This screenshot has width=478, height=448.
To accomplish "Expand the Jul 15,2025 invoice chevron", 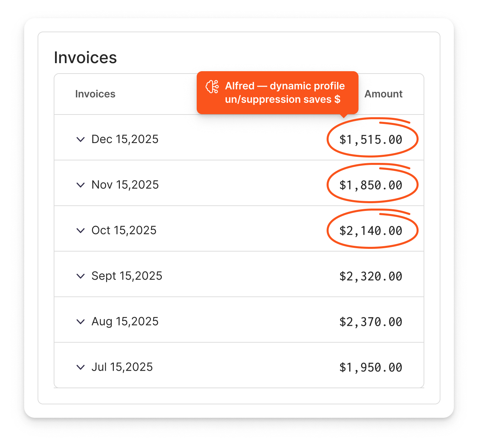I will [x=81, y=367].
